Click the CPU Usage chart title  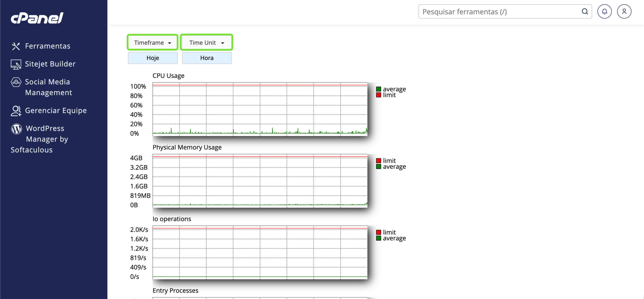[x=168, y=76]
